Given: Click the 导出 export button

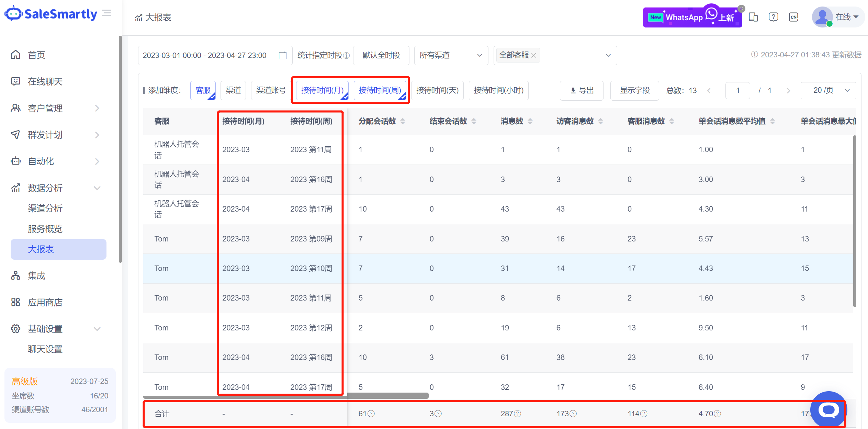Looking at the screenshot, I should click(x=582, y=90).
